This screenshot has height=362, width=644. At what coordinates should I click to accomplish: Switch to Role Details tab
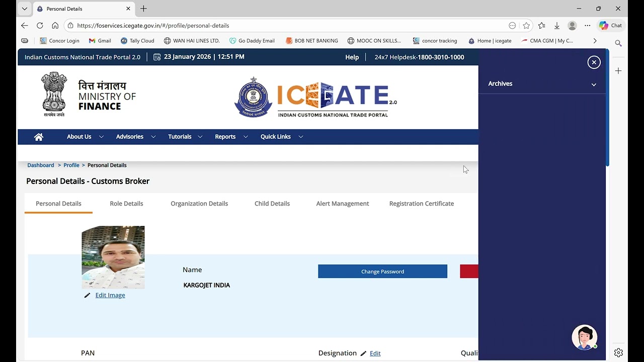[x=126, y=204]
